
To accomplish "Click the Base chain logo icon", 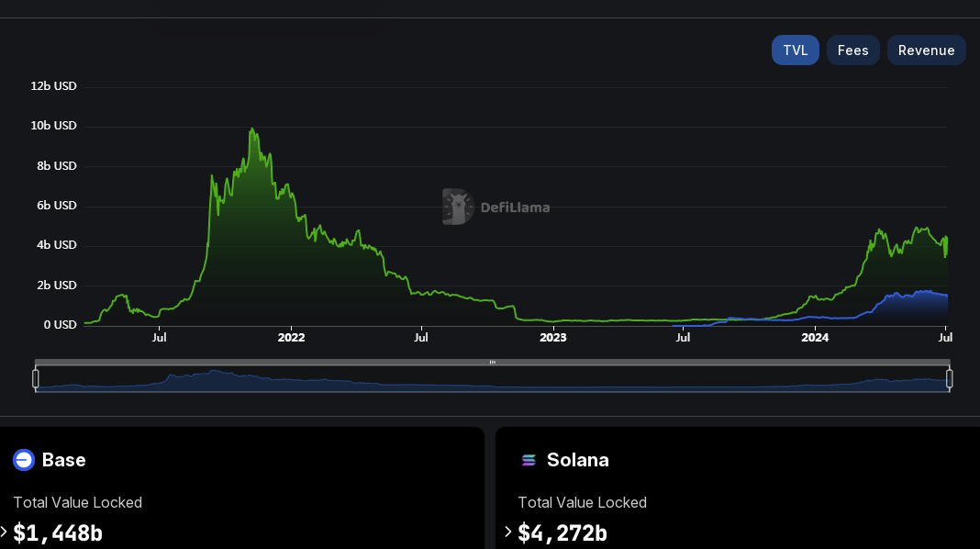I will coord(24,460).
